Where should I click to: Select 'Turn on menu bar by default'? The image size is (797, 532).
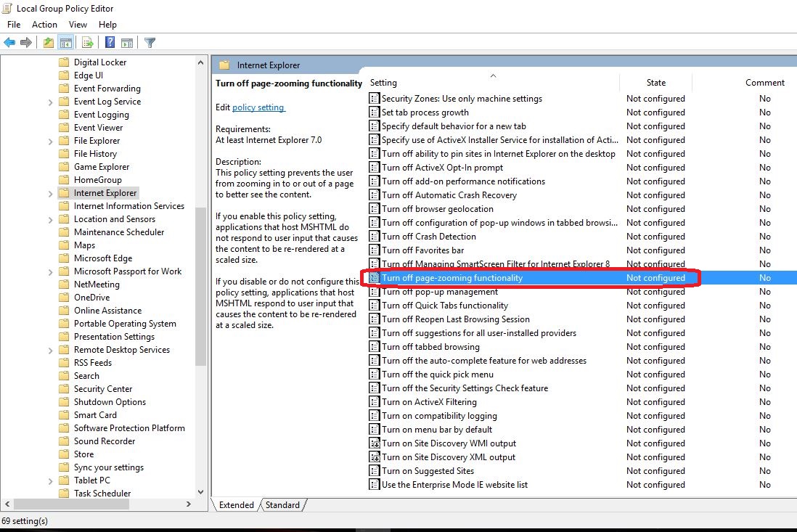point(437,430)
